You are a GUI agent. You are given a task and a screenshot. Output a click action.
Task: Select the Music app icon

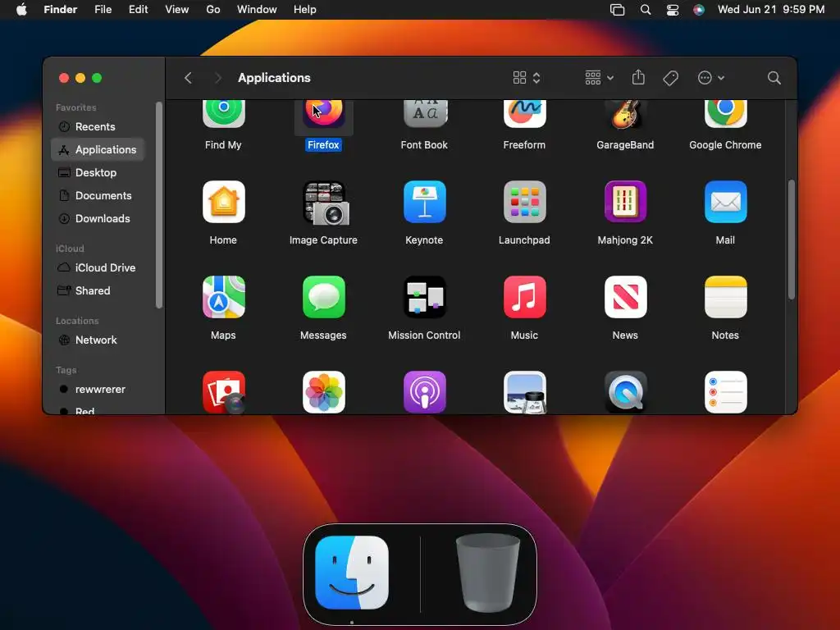pyautogui.click(x=524, y=297)
